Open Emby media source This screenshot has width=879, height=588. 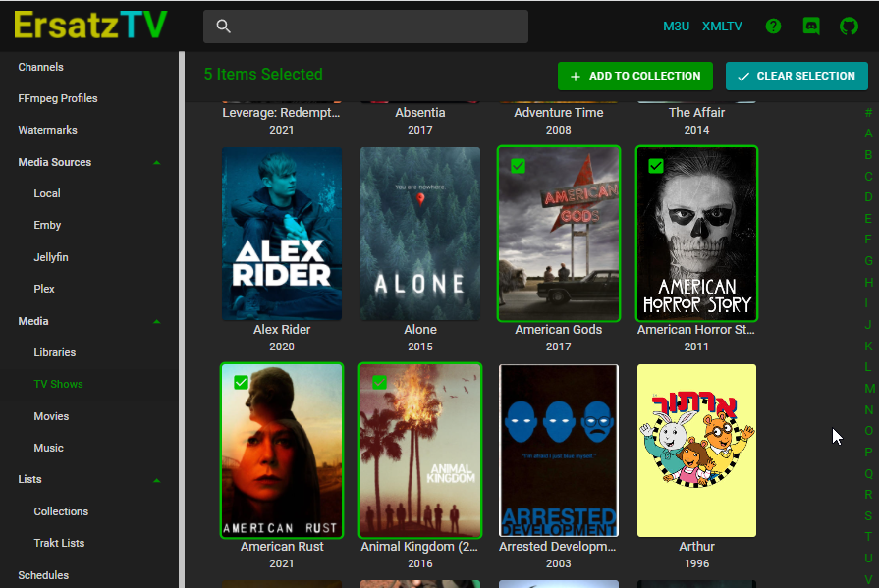tap(47, 225)
